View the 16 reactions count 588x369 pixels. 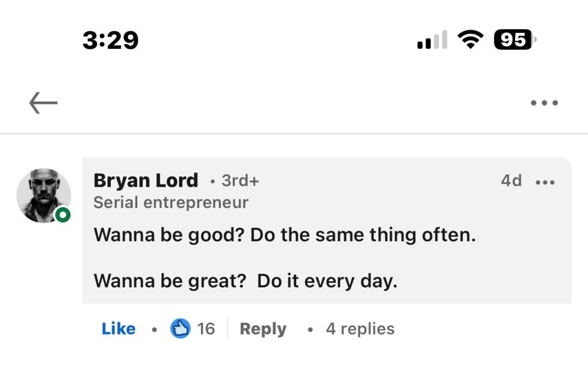pyautogui.click(x=206, y=329)
